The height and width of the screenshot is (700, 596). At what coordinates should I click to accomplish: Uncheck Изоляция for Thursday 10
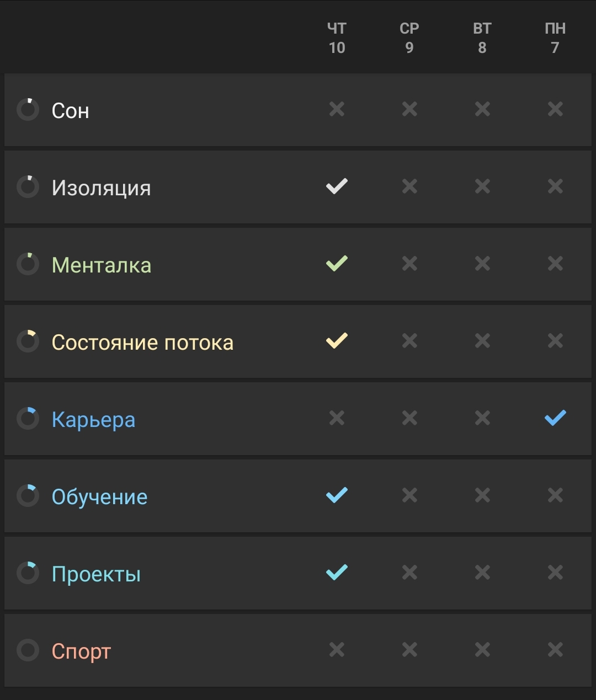click(337, 186)
